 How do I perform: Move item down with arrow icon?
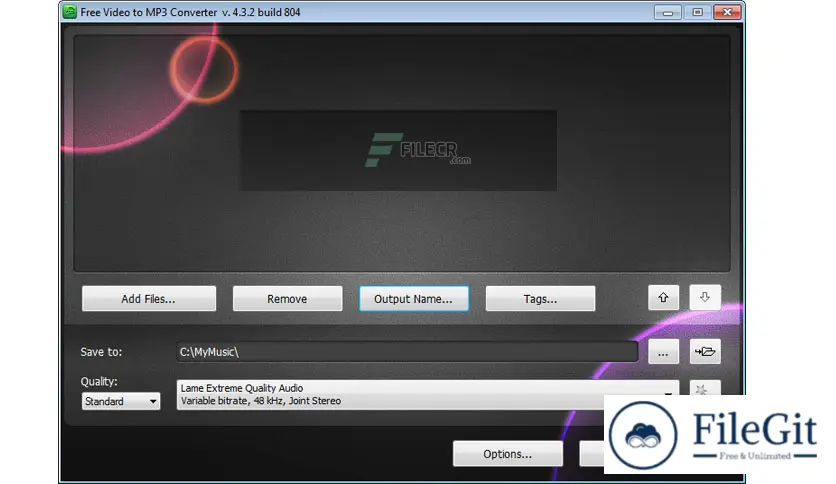coord(705,297)
